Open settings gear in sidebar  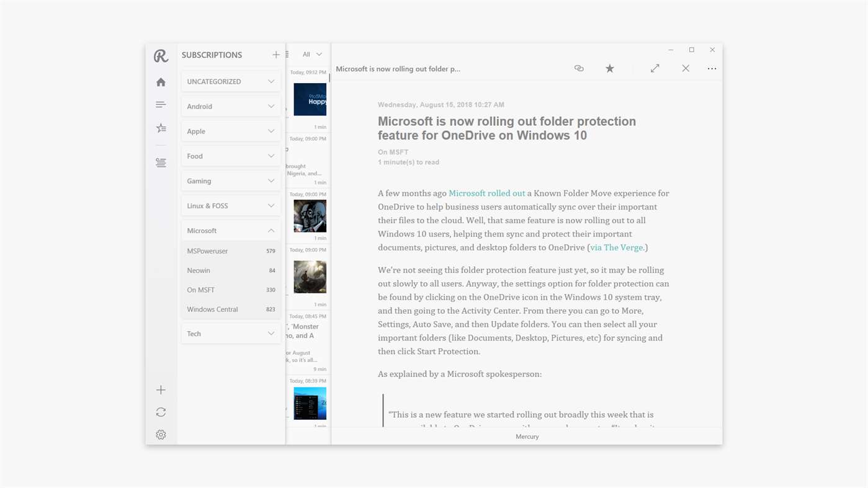(161, 435)
